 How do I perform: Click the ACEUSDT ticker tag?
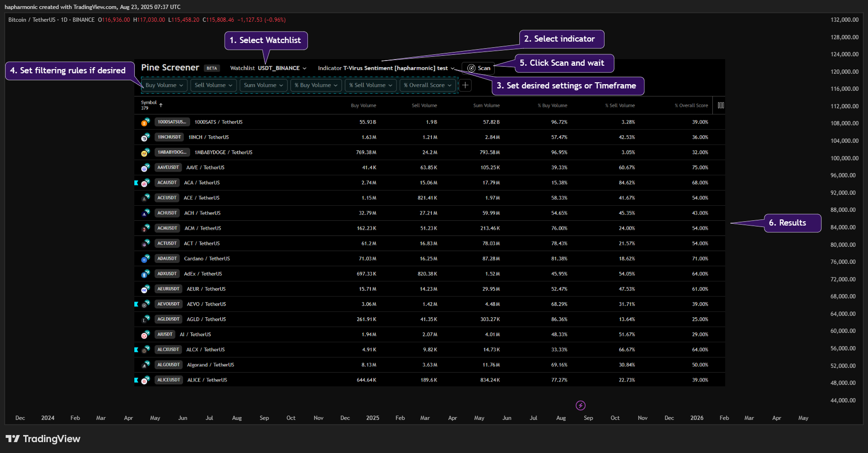point(167,198)
